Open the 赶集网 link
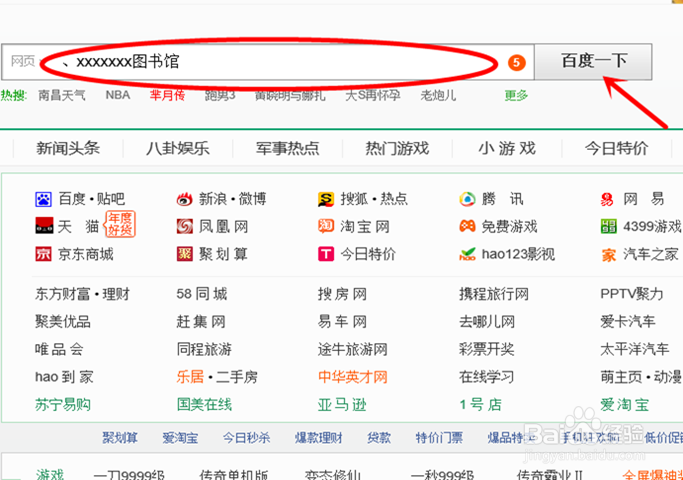The image size is (683, 480). 201,322
